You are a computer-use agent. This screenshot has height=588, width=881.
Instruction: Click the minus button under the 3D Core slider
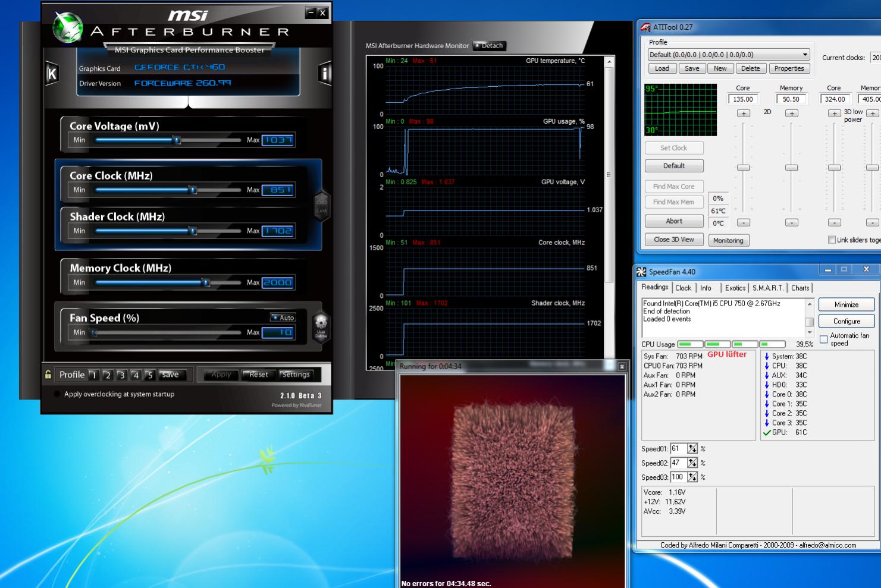coord(835,222)
